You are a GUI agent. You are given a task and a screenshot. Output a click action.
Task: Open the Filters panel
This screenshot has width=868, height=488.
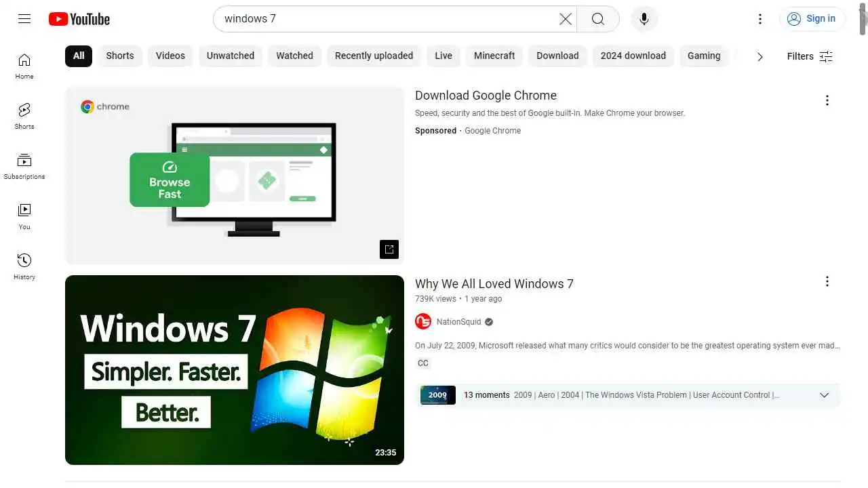tap(810, 56)
